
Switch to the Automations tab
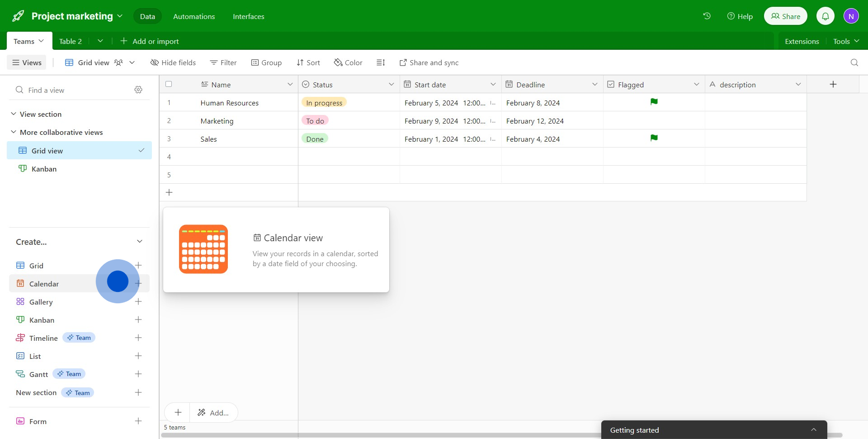(x=194, y=16)
